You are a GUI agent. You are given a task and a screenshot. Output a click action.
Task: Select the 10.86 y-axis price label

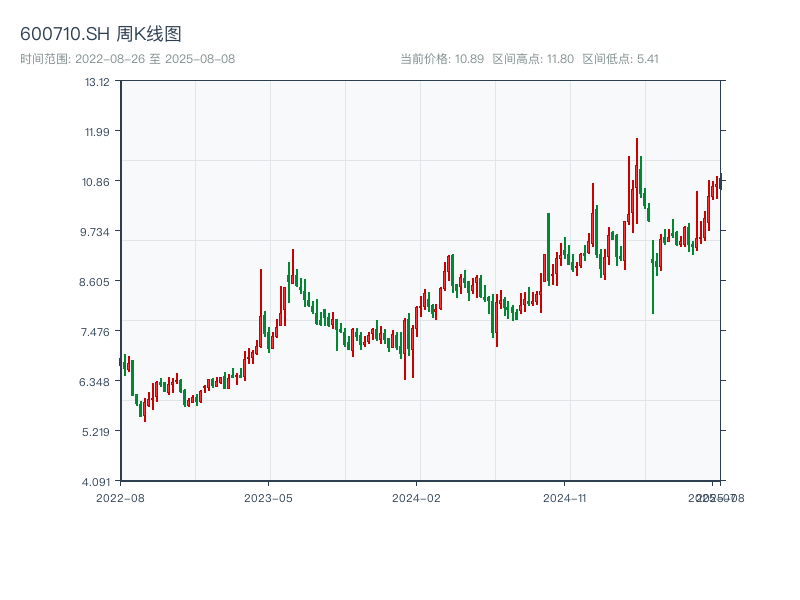[x=97, y=182]
